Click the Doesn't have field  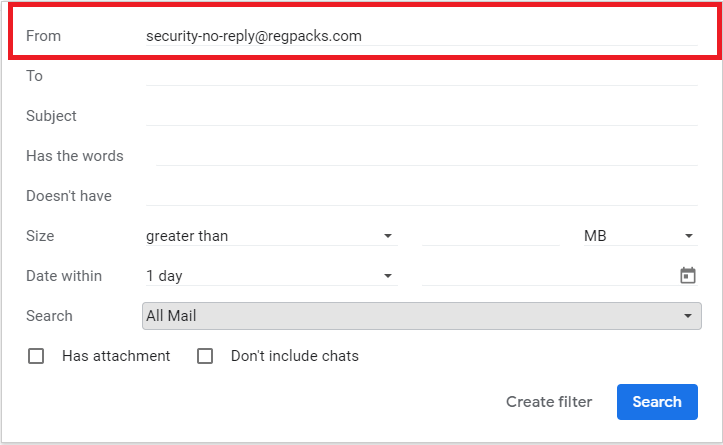[421, 196]
